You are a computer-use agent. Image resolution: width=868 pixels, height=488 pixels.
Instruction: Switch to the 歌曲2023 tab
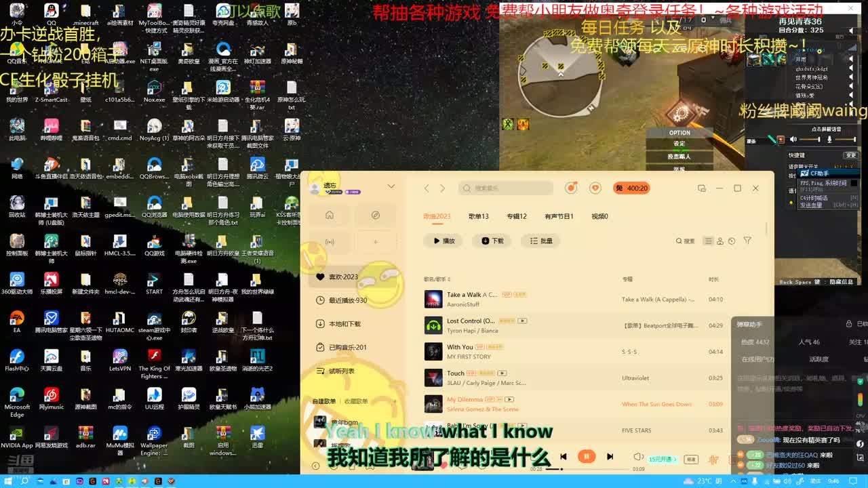(437, 216)
